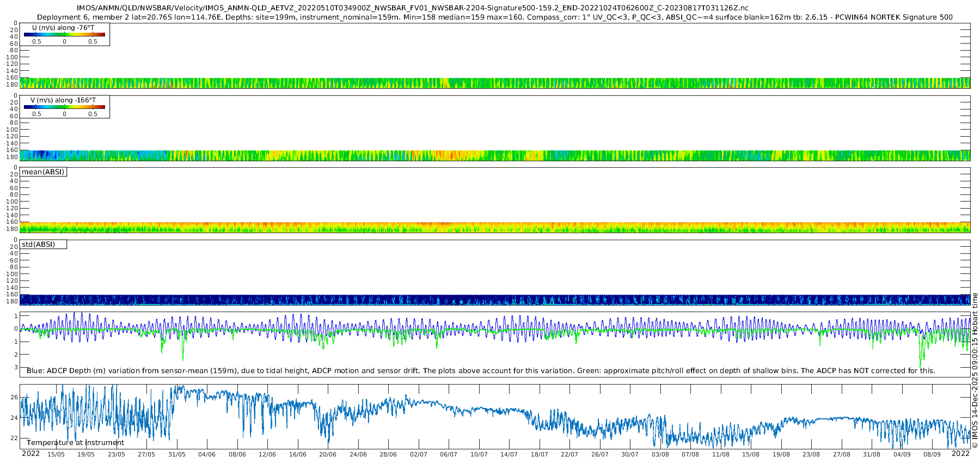This screenshot has width=980, height=463.
Task: Select the mean(ABSI) panel label
Action: [x=43, y=172]
